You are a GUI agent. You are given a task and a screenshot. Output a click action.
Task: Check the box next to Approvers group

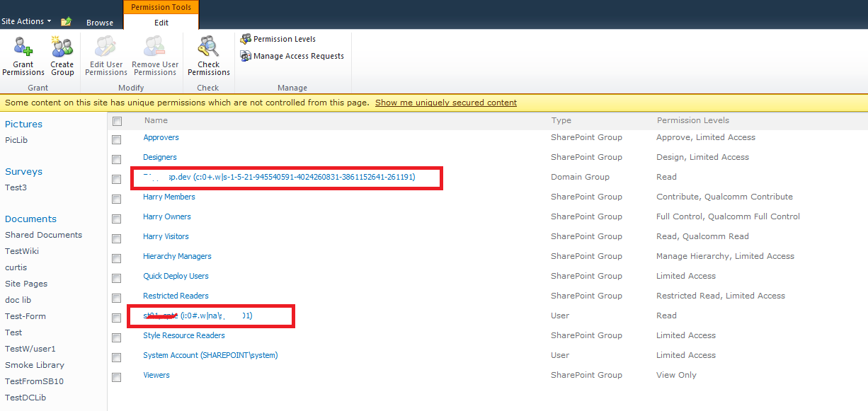116,139
